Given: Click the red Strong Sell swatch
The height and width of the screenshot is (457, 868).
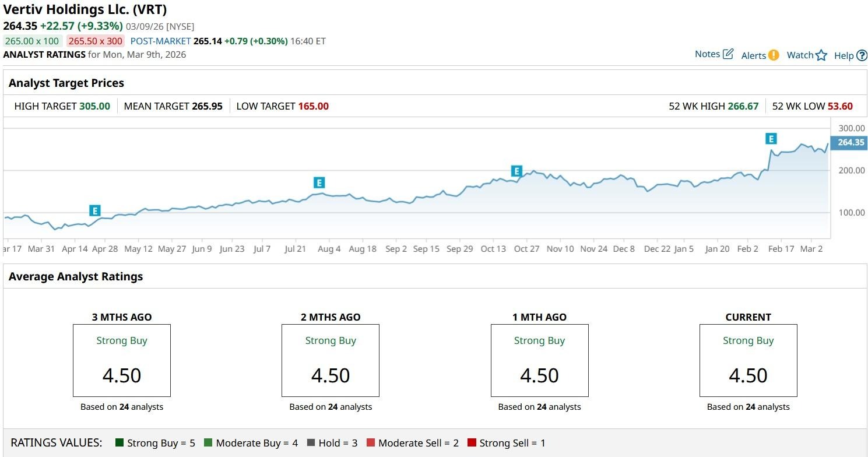Looking at the screenshot, I should click(472, 443).
